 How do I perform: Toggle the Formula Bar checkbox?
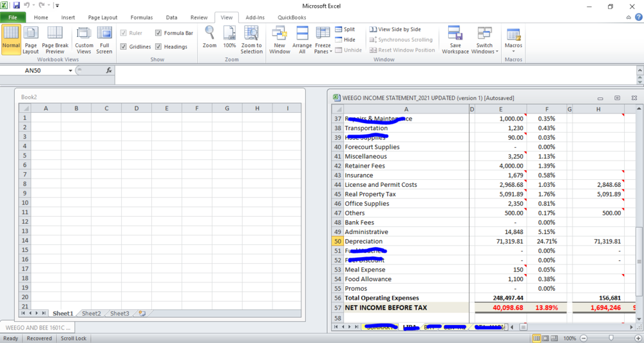[158, 33]
